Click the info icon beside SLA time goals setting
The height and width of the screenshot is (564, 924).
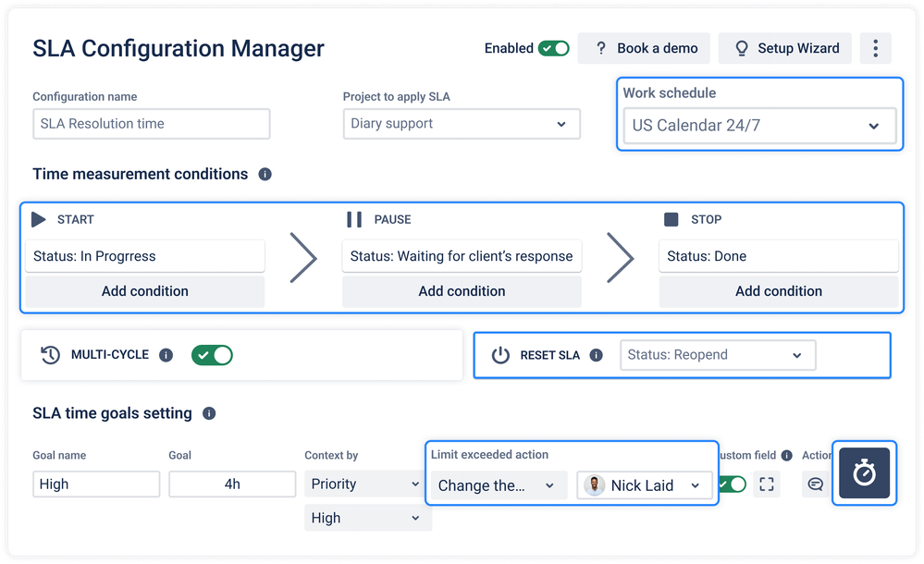pyautogui.click(x=209, y=413)
